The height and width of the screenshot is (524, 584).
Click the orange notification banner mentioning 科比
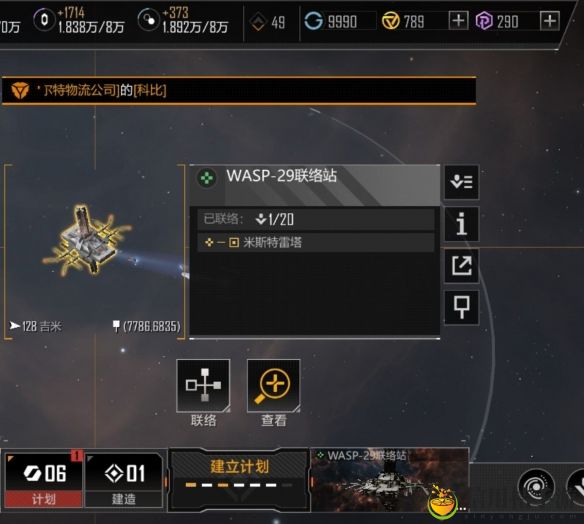click(239, 90)
